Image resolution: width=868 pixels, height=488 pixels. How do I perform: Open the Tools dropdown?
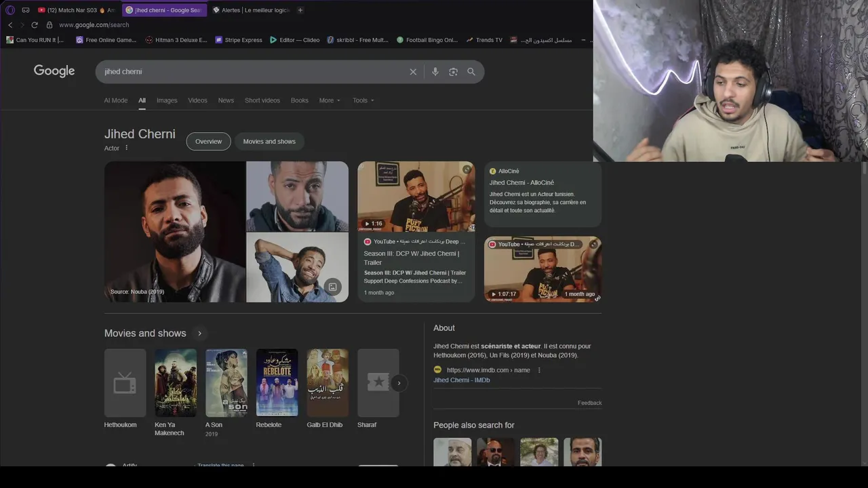[363, 100]
